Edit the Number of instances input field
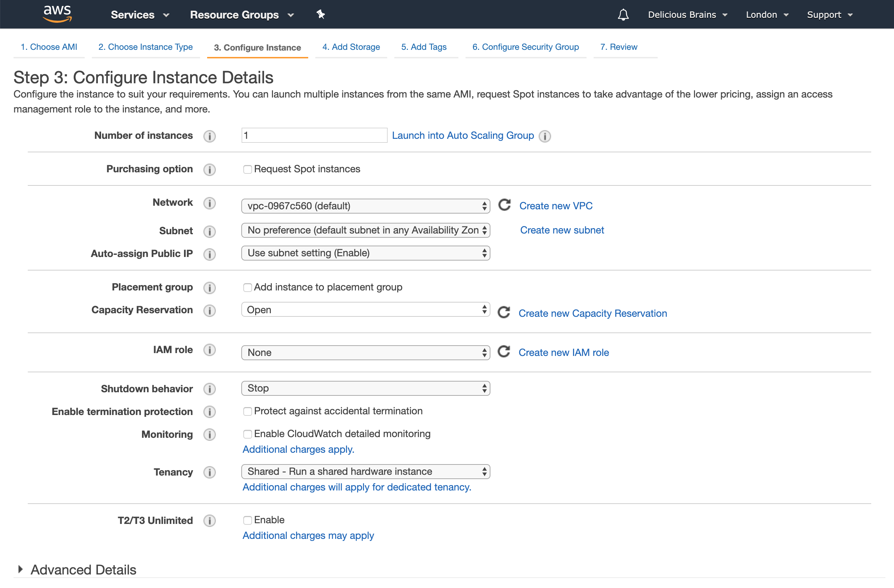Image resolution: width=894 pixels, height=588 pixels. [x=314, y=136]
